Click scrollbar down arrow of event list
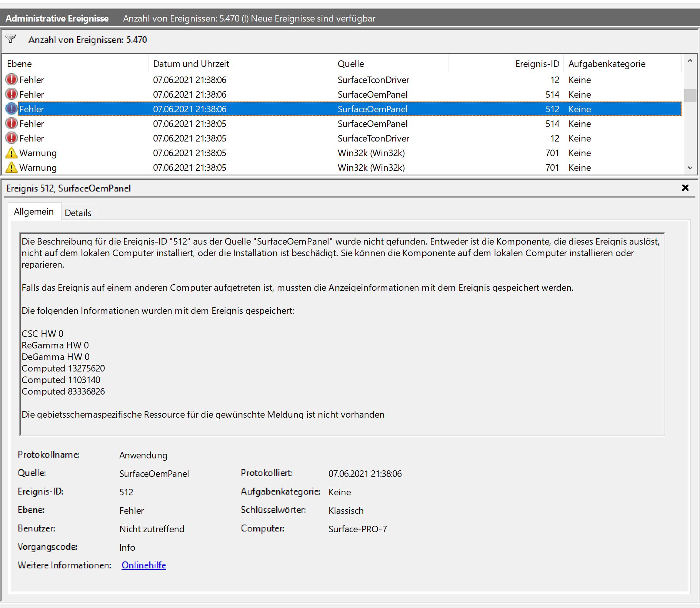Screen dimensions: 700x608 pyautogui.click(x=690, y=168)
